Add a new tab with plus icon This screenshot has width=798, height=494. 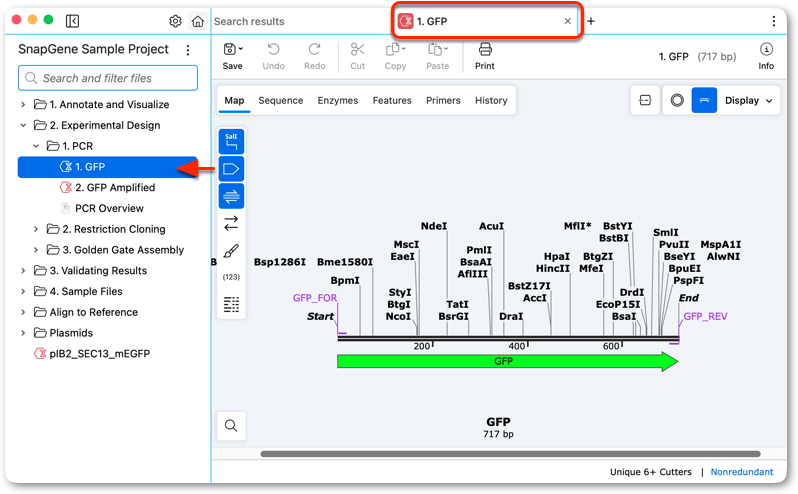pos(591,21)
